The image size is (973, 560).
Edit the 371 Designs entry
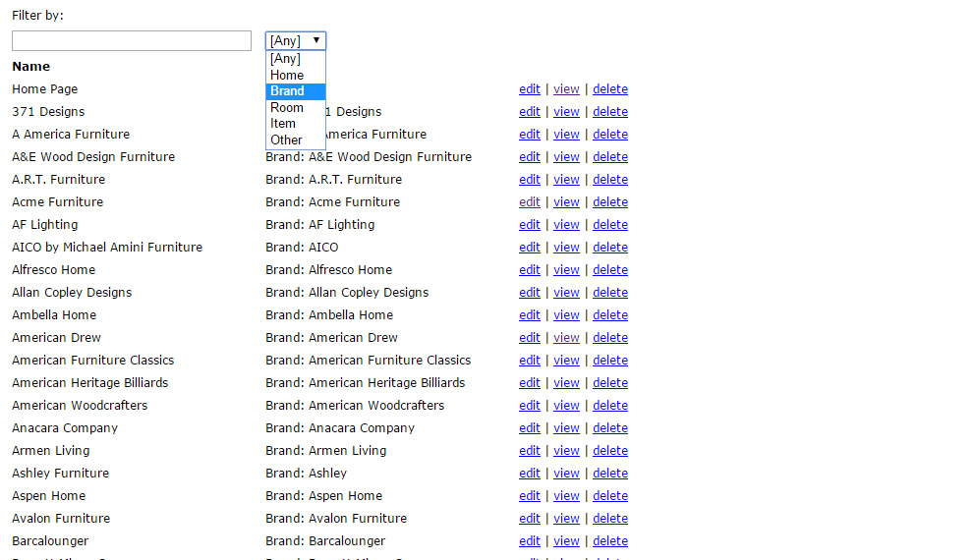coord(530,112)
